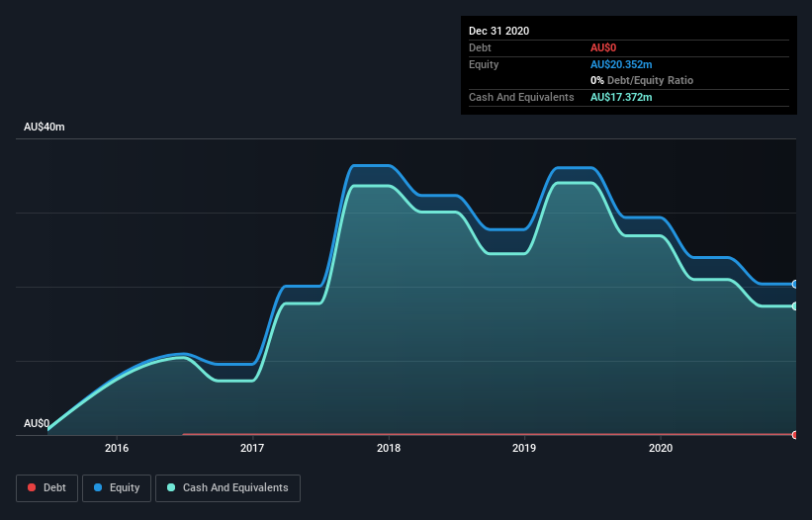
Task: Click the 2019 x-axis label
Action: [524, 448]
